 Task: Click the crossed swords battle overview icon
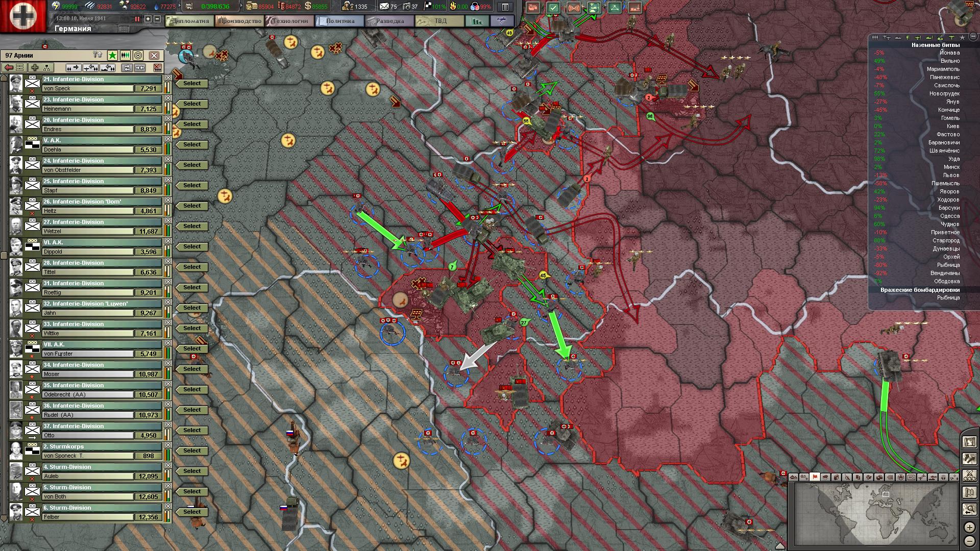click(969, 476)
